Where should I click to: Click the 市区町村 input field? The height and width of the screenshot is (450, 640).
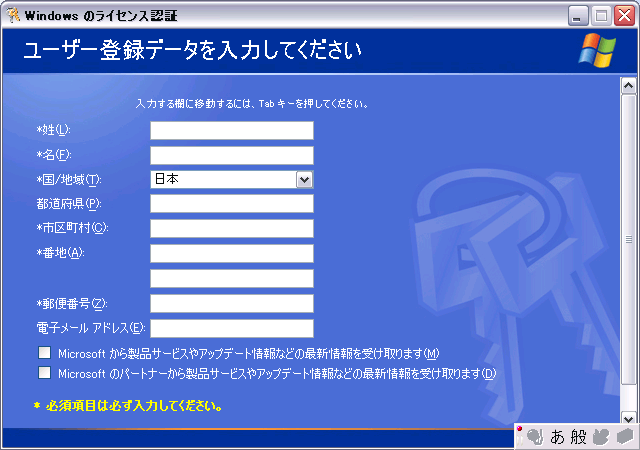click(x=232, y=228)
